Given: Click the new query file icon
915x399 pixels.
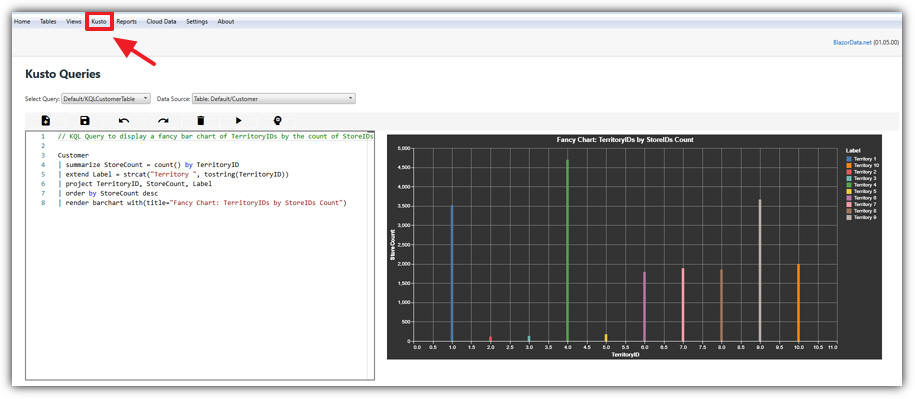Looking at the screenshot, I should (x=46, y=121).
